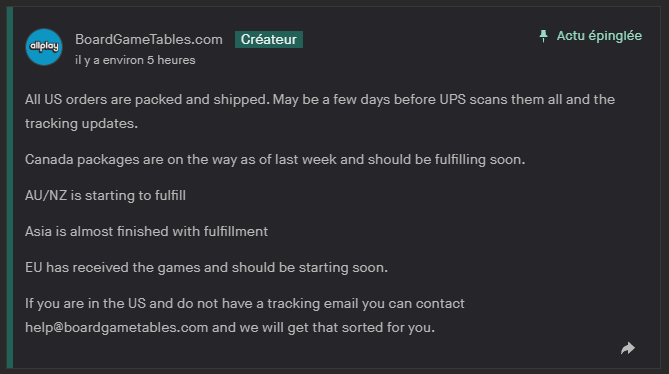Image resolution: width=669 pixels, height=374 pixels.
Task: Click the word 'UPS' in the first paragraph
Action: [x=452, y=99]
